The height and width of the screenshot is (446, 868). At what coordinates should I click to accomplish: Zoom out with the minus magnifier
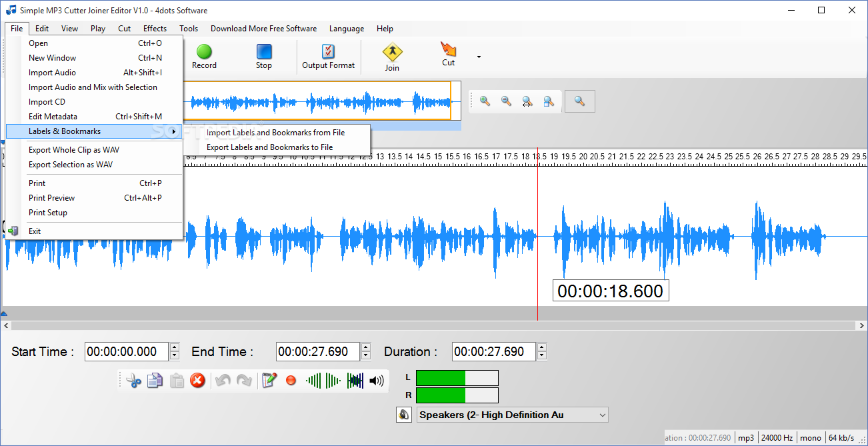pyautogui.click(x=506, y=101)
